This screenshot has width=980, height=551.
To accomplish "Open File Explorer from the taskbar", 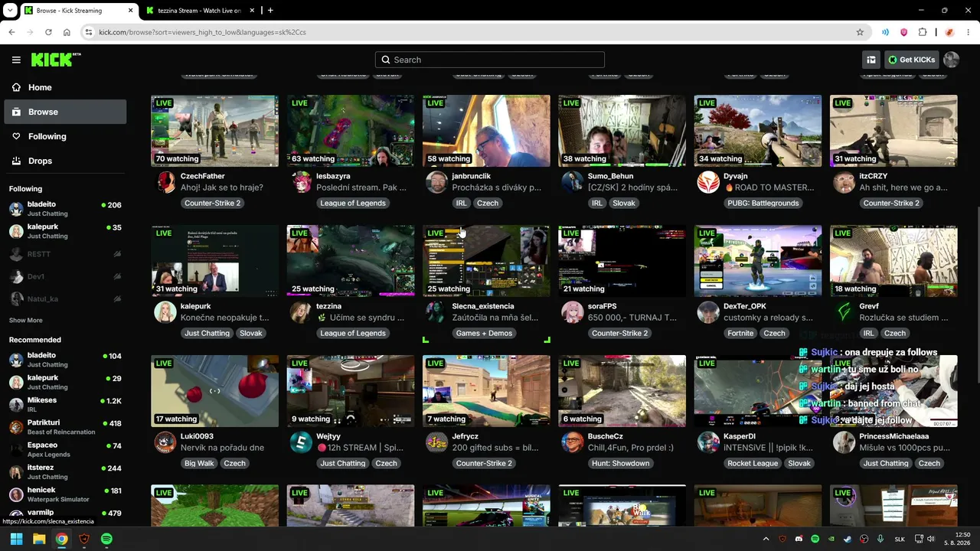I will [39, 539].
